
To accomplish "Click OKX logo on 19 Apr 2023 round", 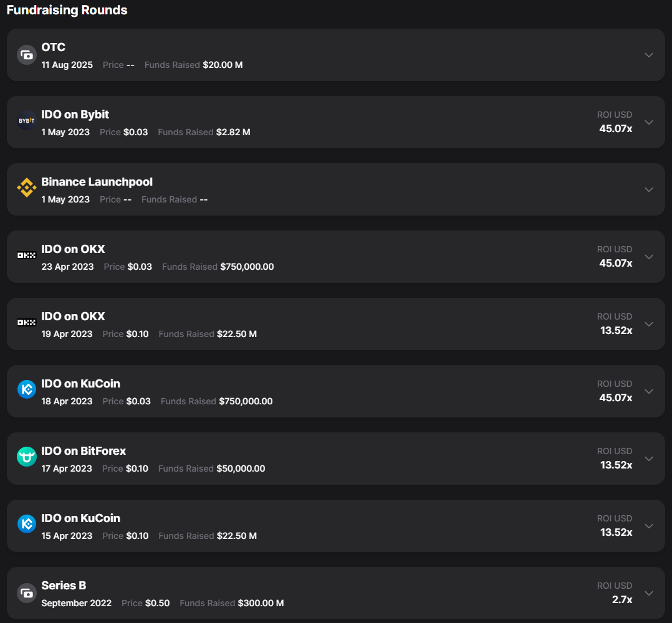I will point(26,324).
